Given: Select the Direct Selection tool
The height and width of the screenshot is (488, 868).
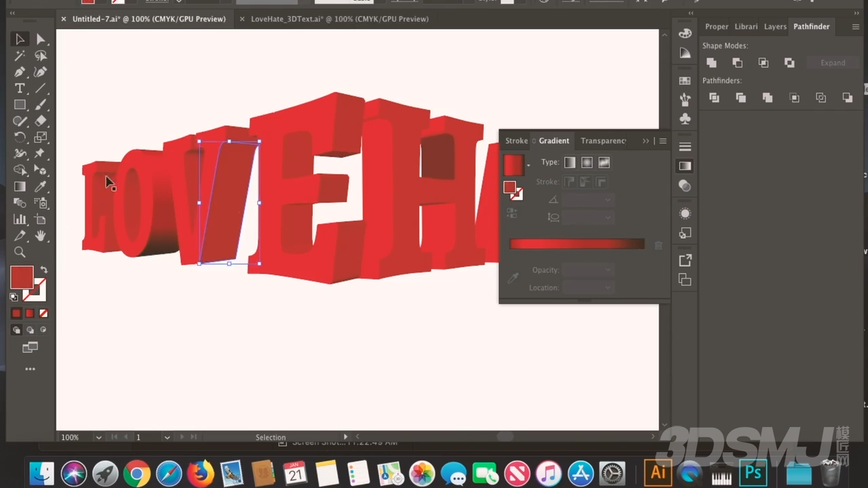Looking at the screenshot, I should tap(41, 39).
